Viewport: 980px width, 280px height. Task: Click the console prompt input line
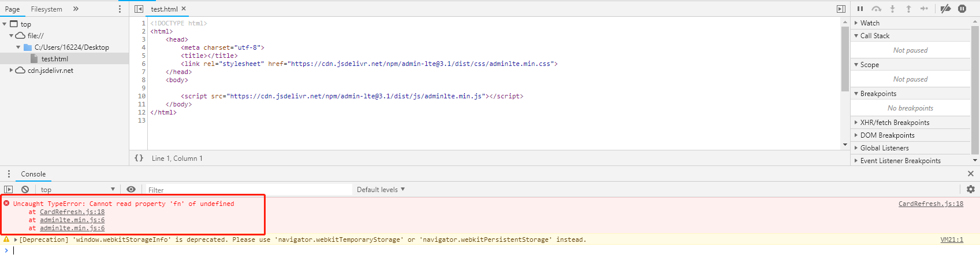[x=491, y=250]
